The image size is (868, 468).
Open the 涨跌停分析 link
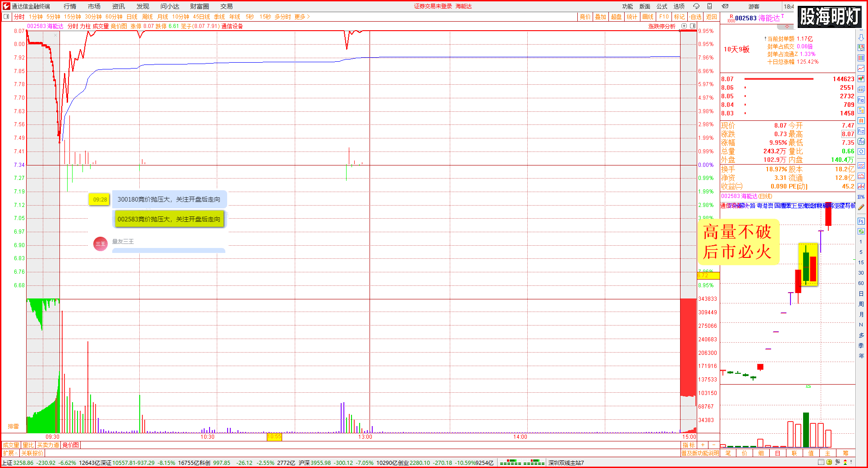click(662, 26)
